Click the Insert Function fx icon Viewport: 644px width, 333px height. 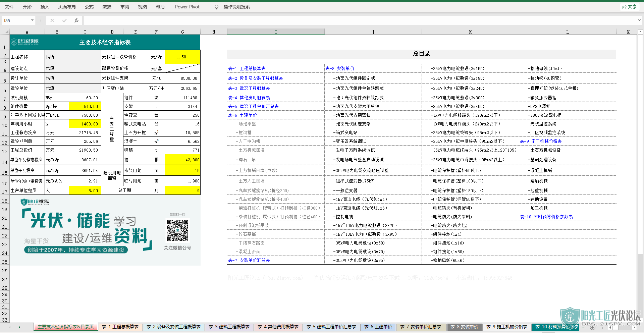coord(76,20)
